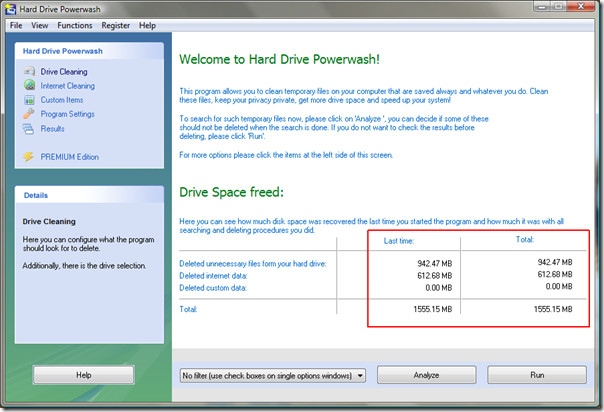Image resolution: width=604 pixels, height=412 pixels.
Task: Open the Internet Cleaning section
Action: point(68,86)
